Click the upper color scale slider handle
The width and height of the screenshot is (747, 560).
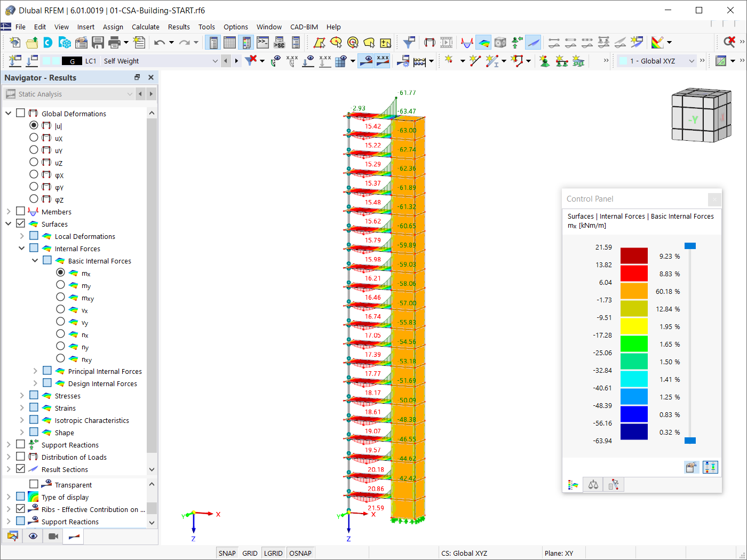pyautogui.click(x=690, y=246)
